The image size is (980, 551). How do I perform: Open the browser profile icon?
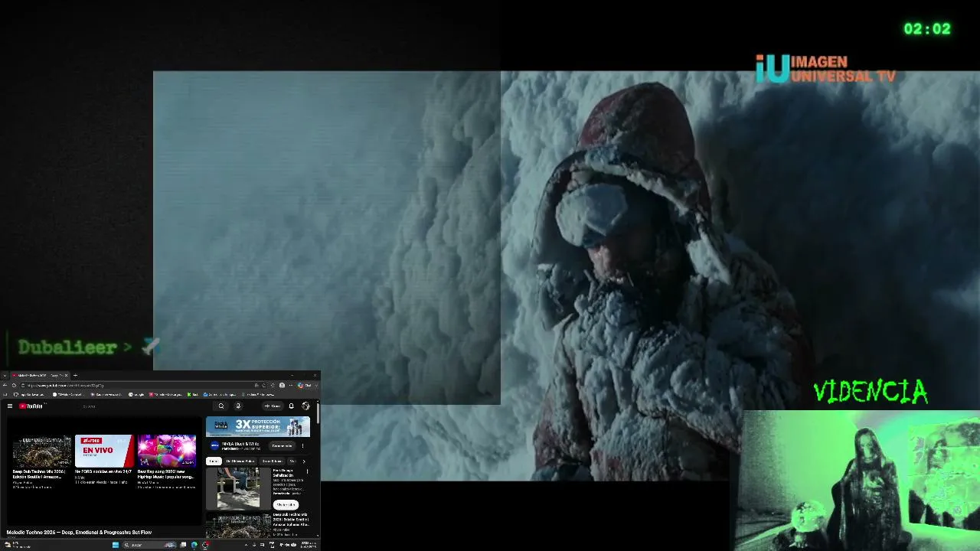click(x=282, y=385)
